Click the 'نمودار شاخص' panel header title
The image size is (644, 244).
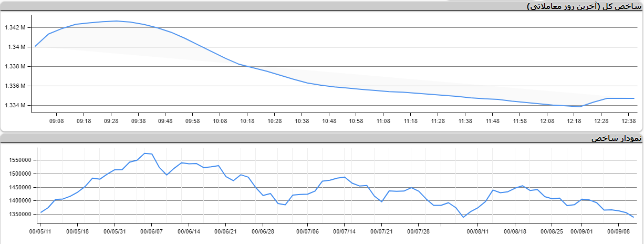coord(616,138)
